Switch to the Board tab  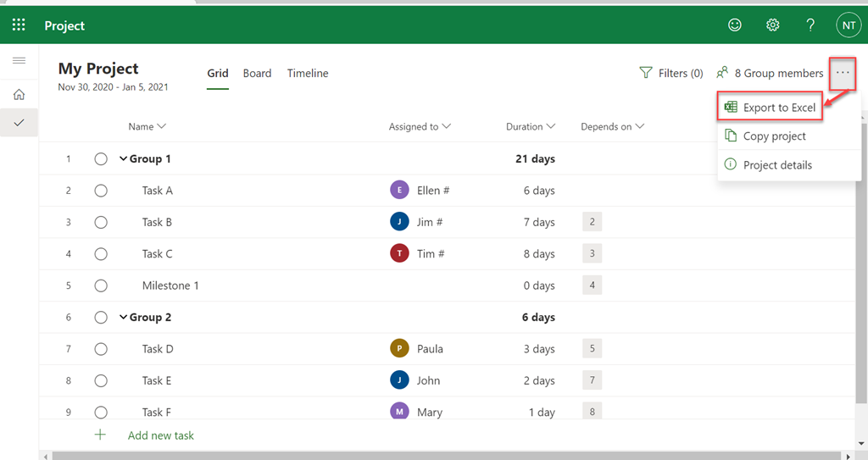257,74
